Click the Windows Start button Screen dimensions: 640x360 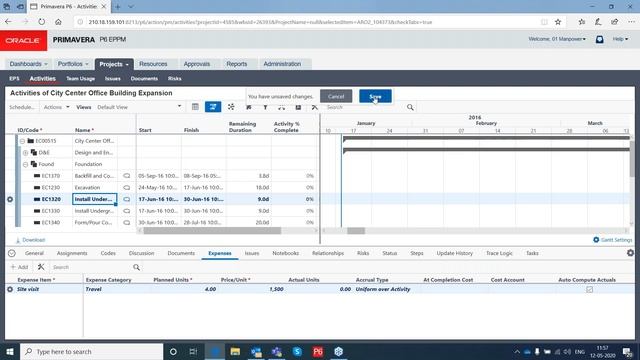(10, 351)
